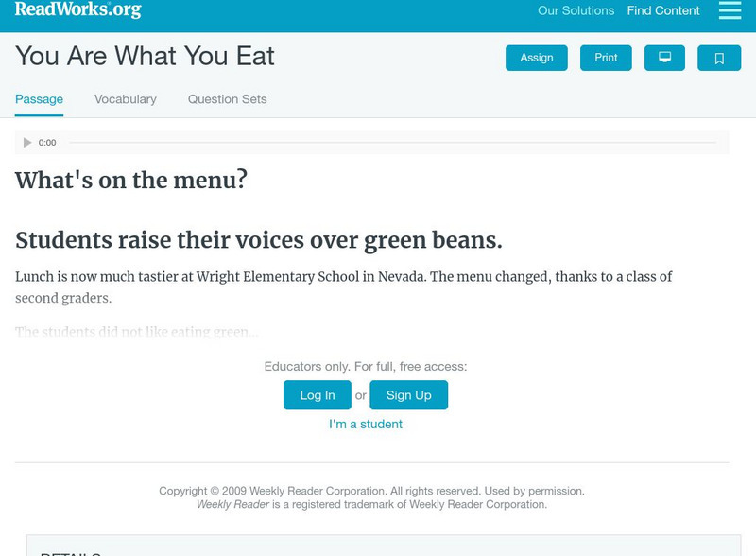Click the ReadWorks.org logo
The image size is (756, 556).
77,10
